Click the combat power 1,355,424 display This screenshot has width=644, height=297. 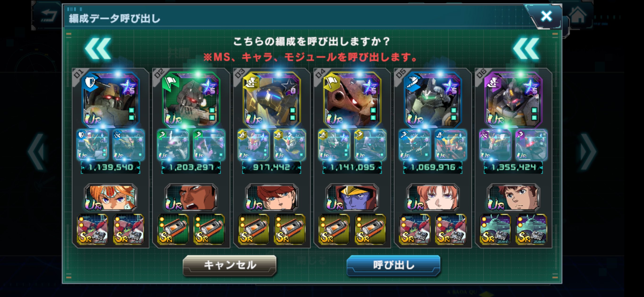513,167
